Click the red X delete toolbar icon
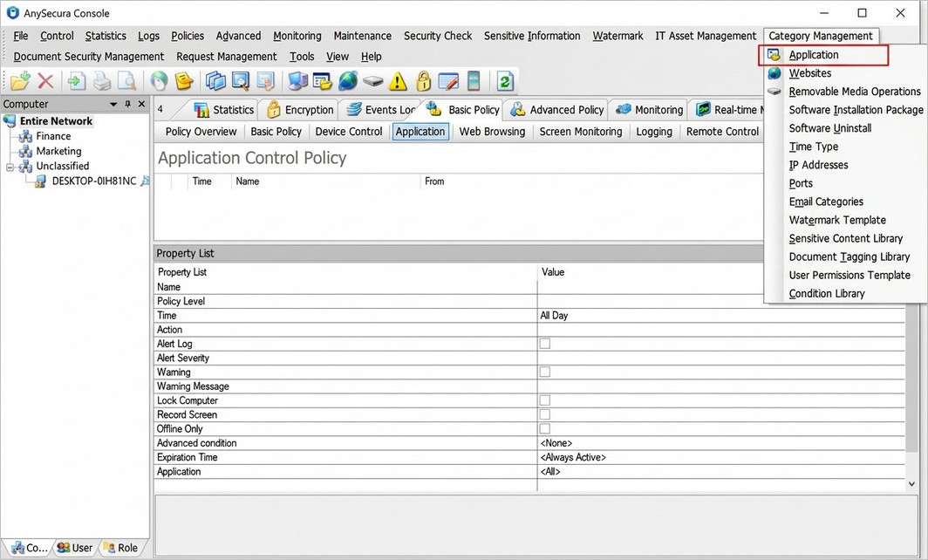This screenshot has height=560, width=928. (x=45, y=81)
